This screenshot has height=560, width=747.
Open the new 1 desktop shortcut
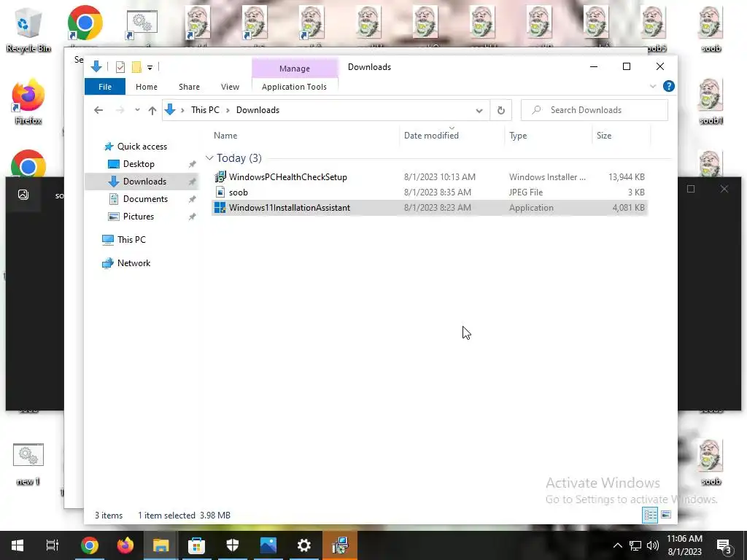[28, 464]
